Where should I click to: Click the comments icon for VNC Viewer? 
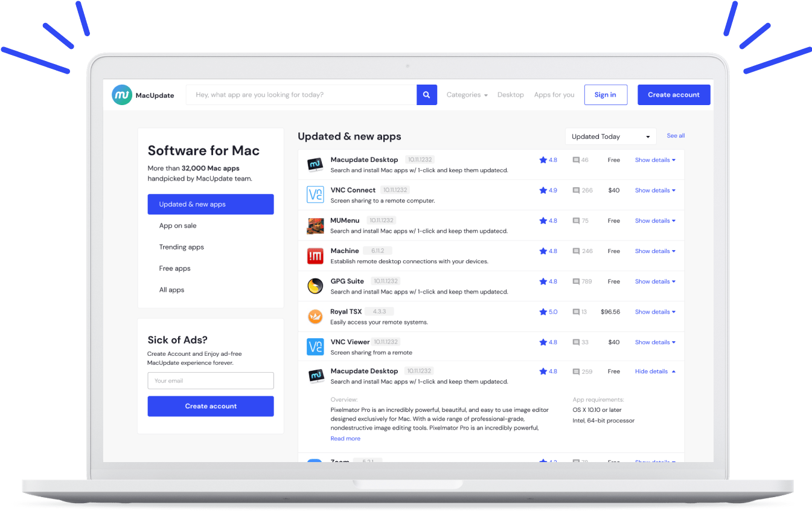point(576,342)
